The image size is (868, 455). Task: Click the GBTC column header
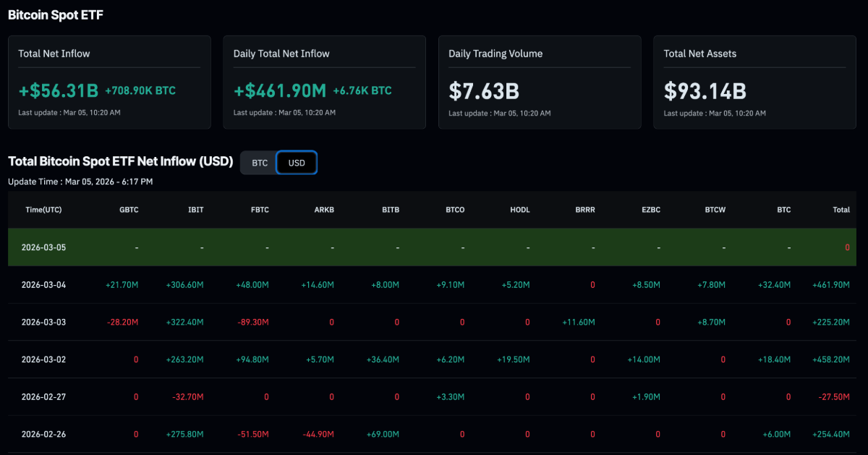click(x=129, y=210)
